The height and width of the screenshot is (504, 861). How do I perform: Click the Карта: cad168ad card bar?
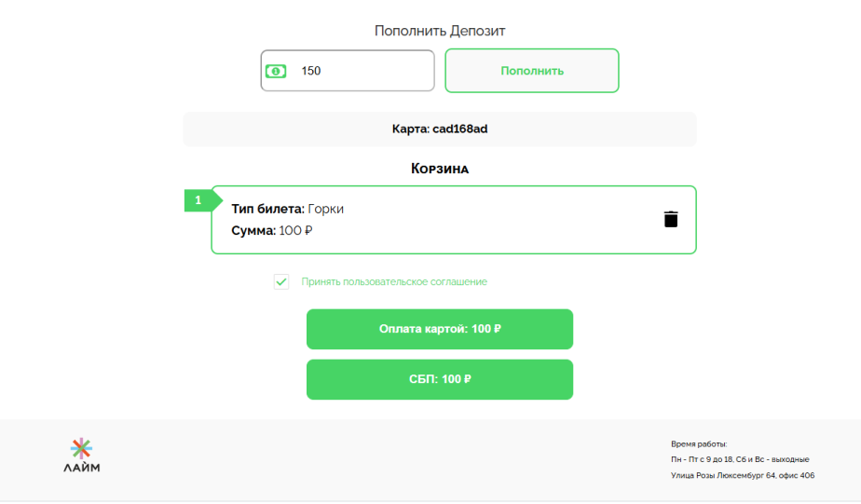pos(440,129)
